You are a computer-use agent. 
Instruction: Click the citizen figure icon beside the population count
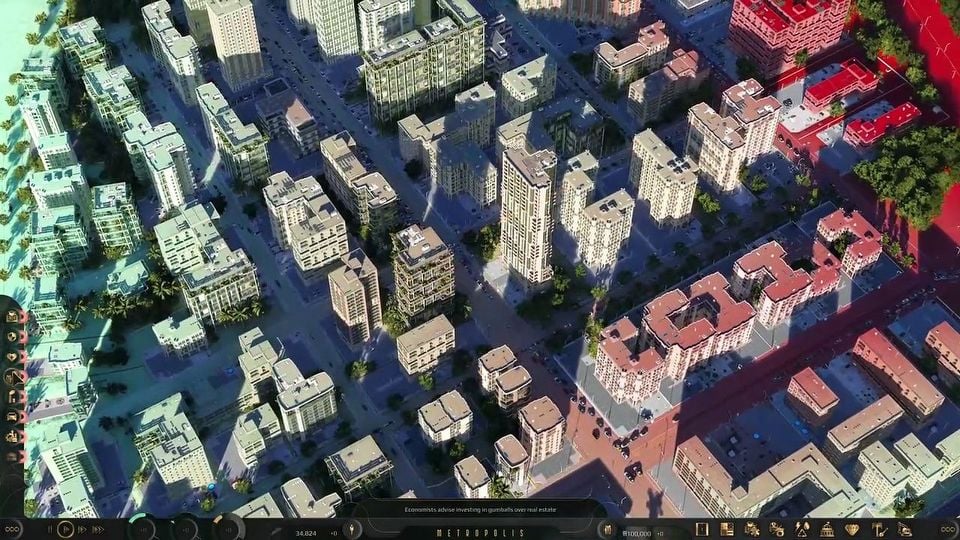click(351, 530)
